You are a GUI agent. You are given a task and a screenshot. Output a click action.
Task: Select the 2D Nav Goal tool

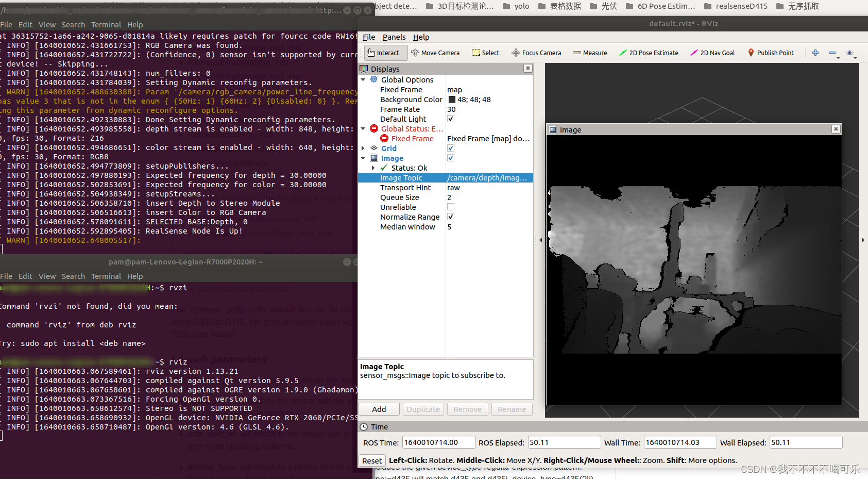(712, 53)
